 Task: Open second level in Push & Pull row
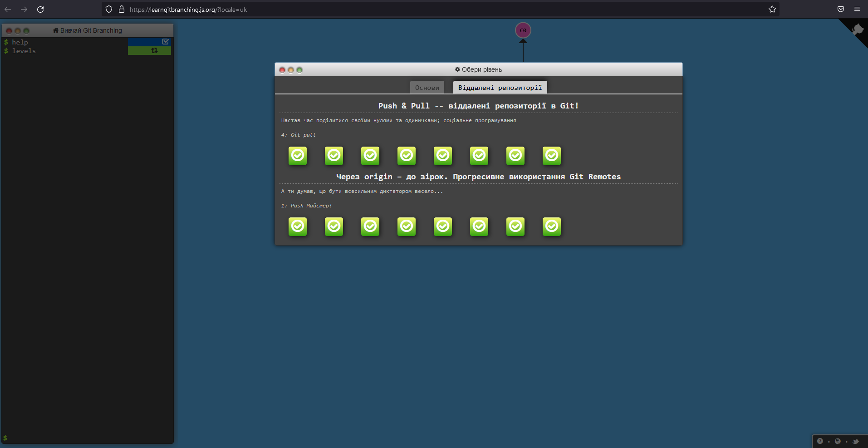coord(334,156)
